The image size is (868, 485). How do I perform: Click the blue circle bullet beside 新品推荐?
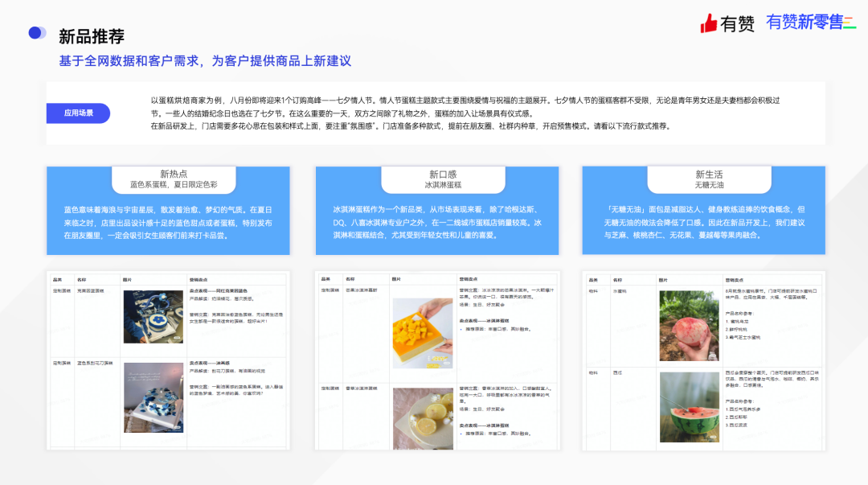click(x=34, y=32)
